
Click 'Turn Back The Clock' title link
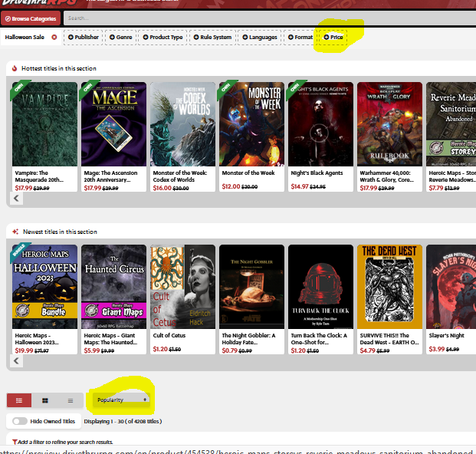319,339
